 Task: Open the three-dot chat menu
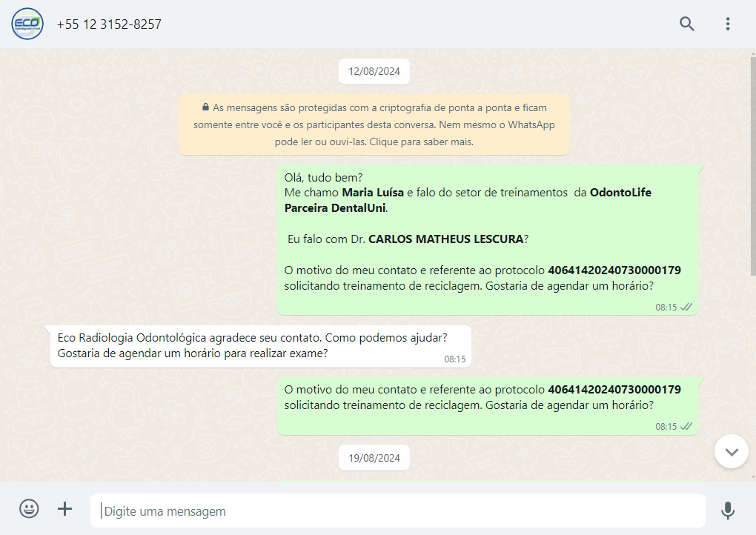pyautogui.click(x=728, y=24)
